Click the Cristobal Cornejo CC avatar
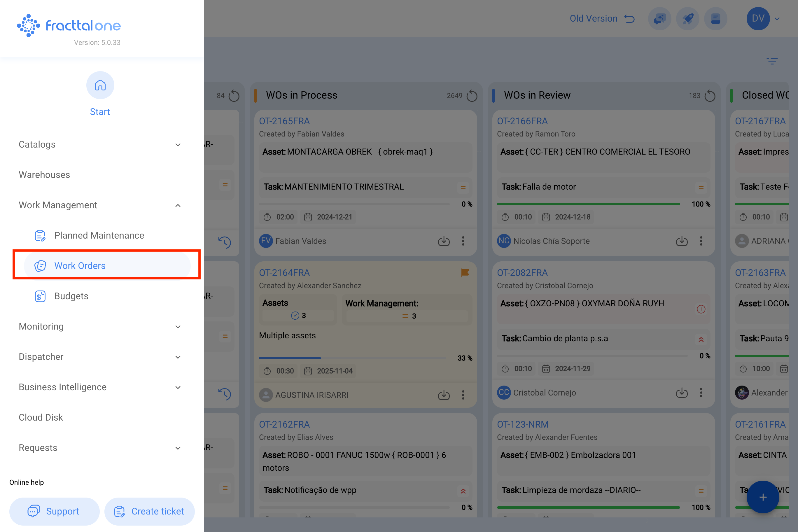 [504, 393]
